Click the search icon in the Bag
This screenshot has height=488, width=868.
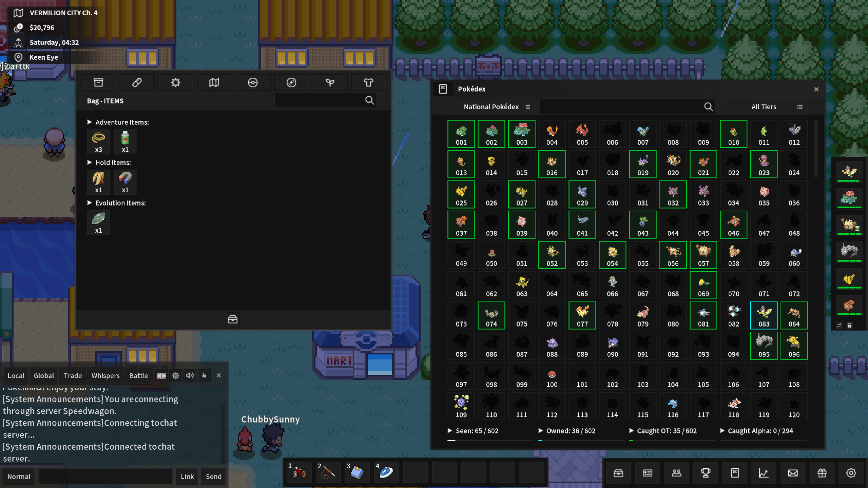tap(369, 100)
